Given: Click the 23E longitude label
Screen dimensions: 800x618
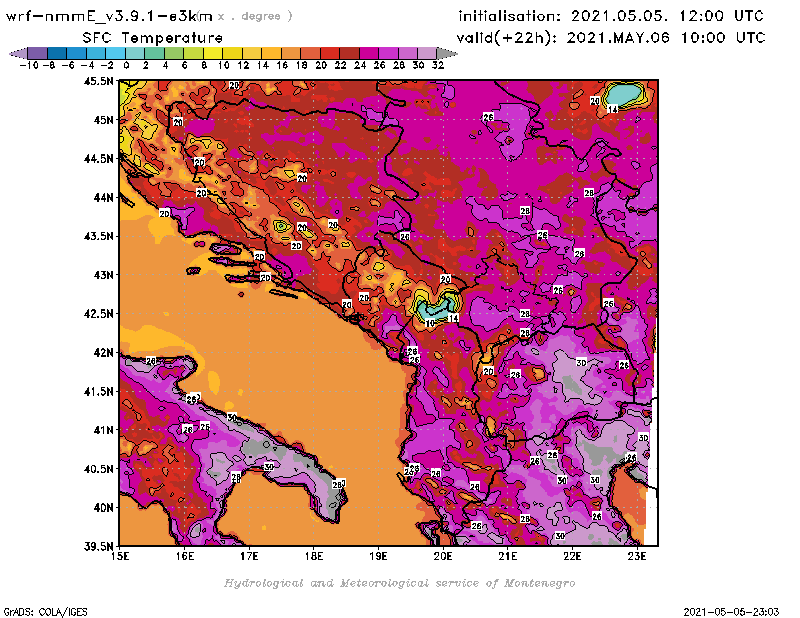Looking at the screenshot, I should click(637, 556).
